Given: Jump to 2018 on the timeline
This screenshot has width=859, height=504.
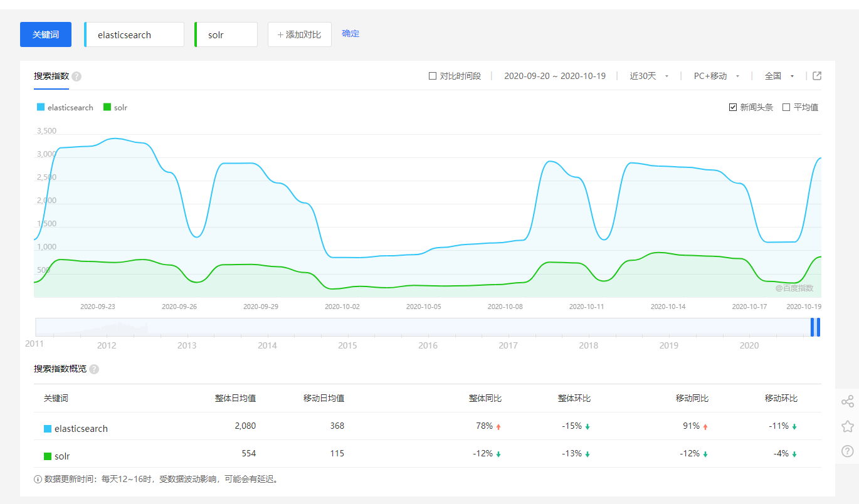Looking at the screenshot, I should 589,345.
